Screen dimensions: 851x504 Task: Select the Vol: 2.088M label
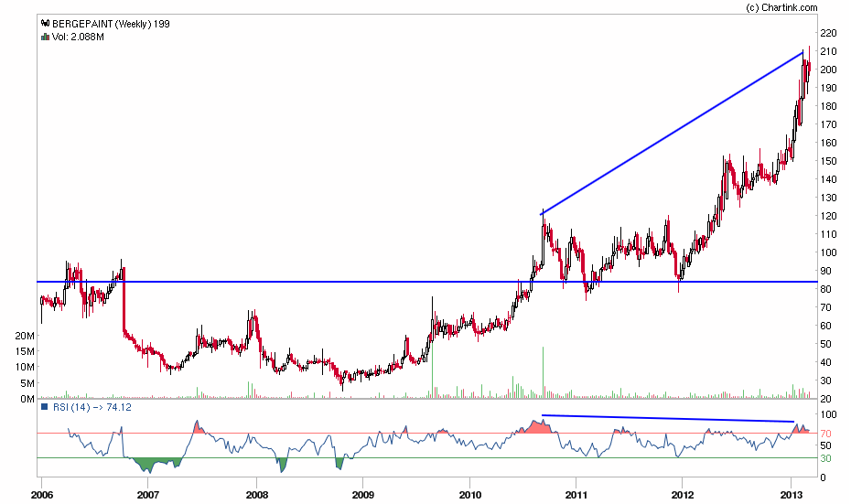[78, 37]
